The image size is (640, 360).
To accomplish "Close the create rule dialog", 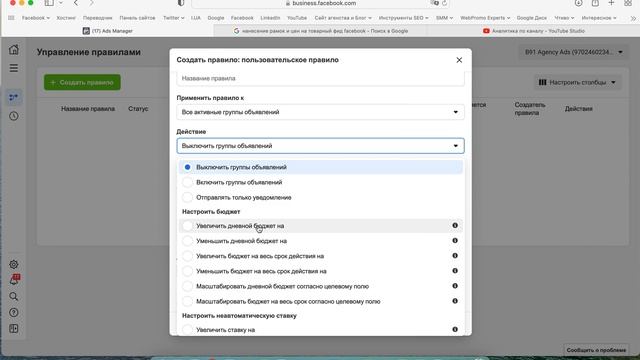I will click(459, 60).
